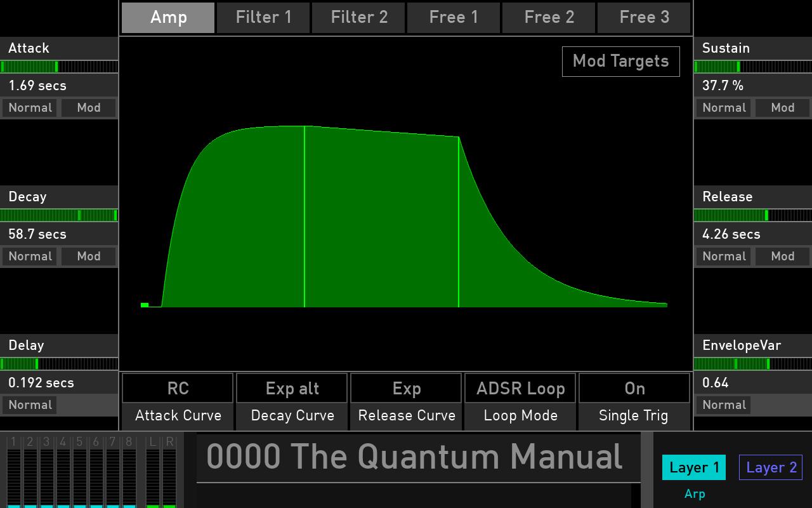Screen dimensions: 812x508
Task: Switch to Layer 2
Action: click(771, 467)
